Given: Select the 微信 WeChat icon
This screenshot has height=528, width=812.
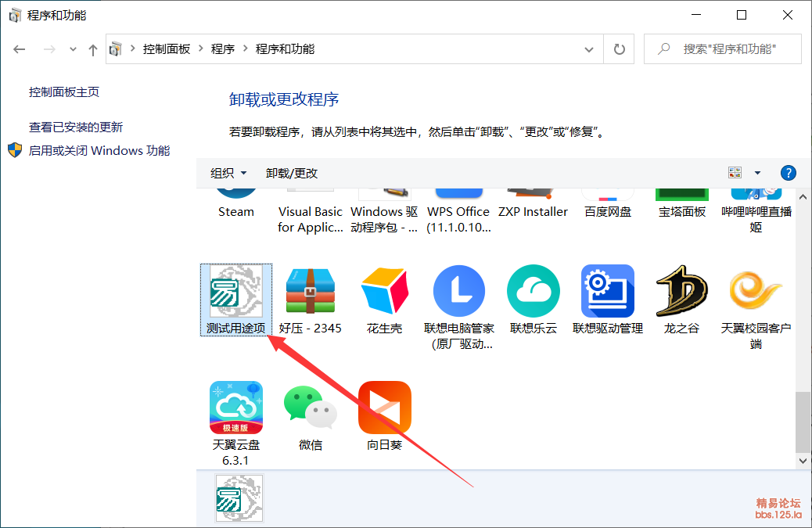Looking at the screenshot, I should [x=311, y=408].
